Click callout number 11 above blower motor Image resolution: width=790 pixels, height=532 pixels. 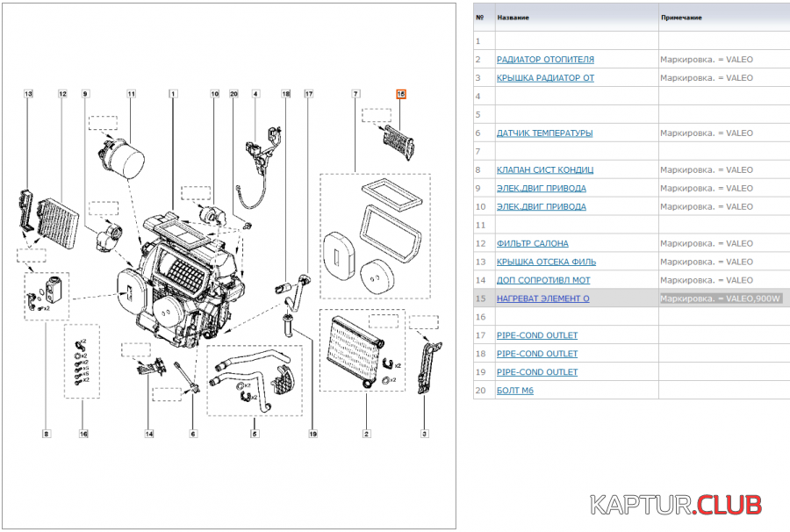131,93
